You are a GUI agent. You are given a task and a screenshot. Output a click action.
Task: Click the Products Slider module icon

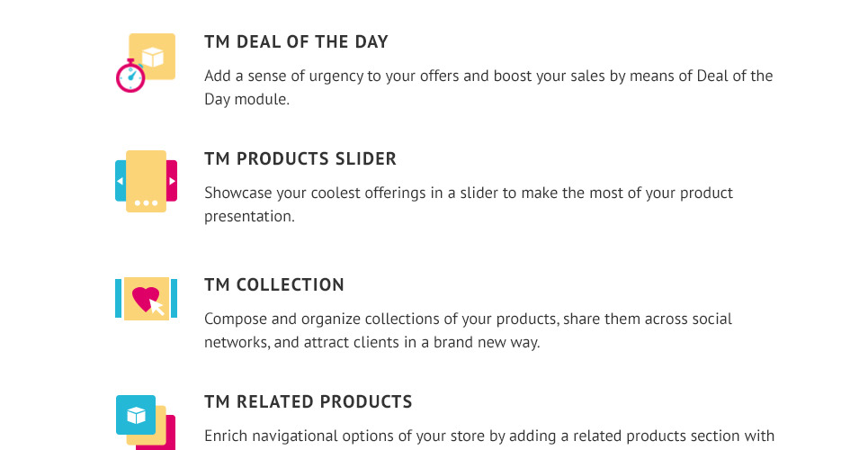[x=146, y=181]
